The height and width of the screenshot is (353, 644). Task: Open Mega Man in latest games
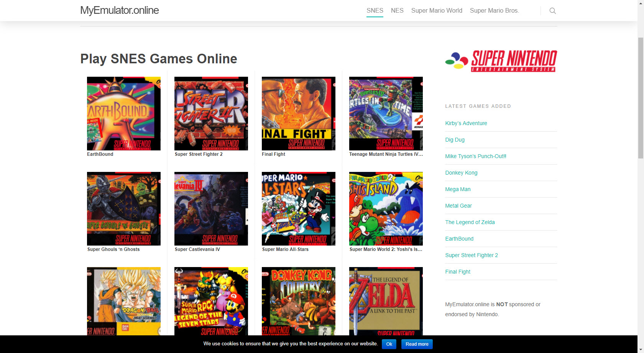click(x=458, y=189)
